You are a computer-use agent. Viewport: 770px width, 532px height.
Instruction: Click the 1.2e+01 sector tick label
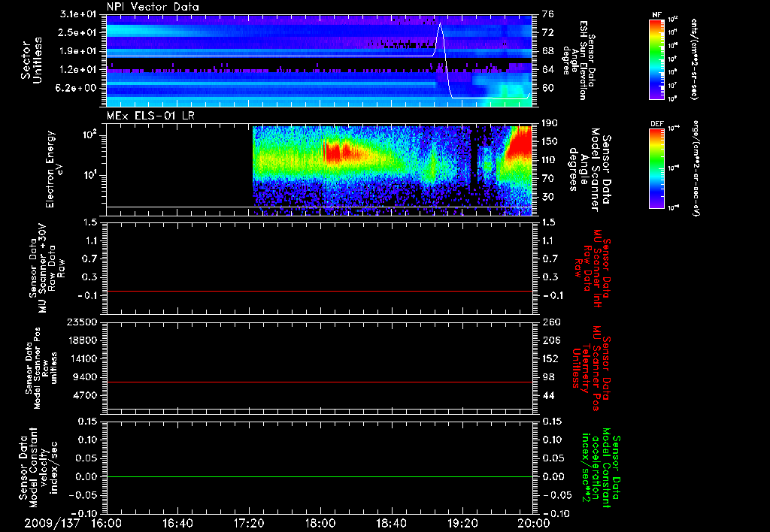[x=78, y=70]
